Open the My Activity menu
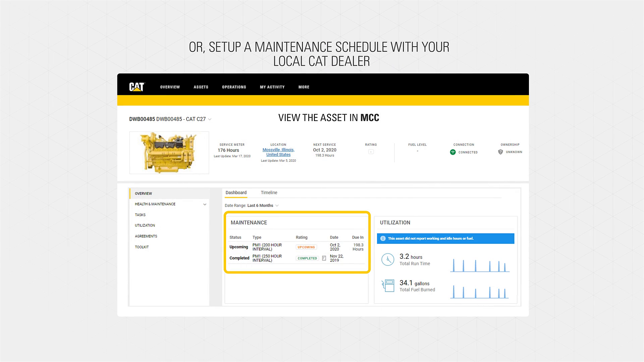Image resolution: width=644 pixels, height=362 pixels. tap(272, 87)
